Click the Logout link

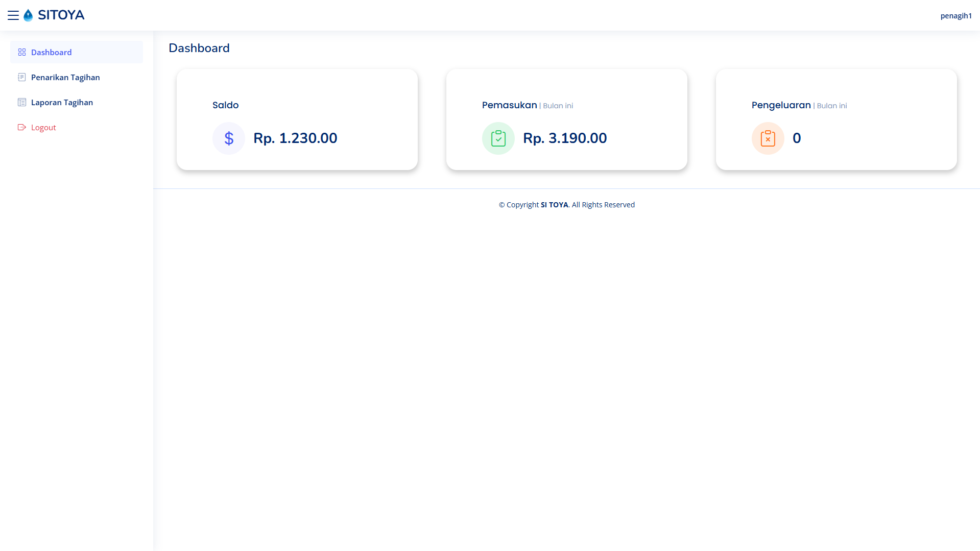[43, 127]
